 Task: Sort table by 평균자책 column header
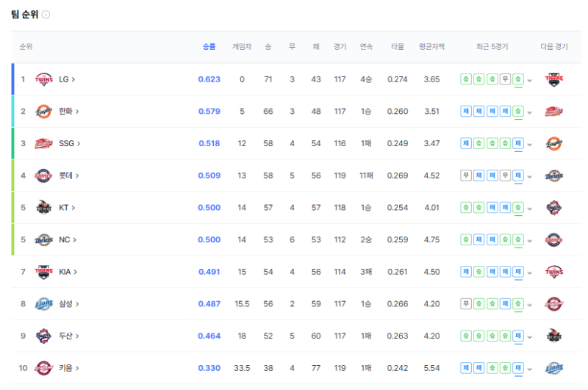coord(431,47)
